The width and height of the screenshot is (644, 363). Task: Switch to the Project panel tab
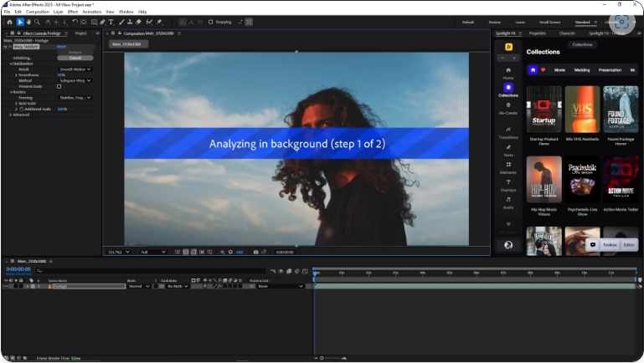pos(81,33)
